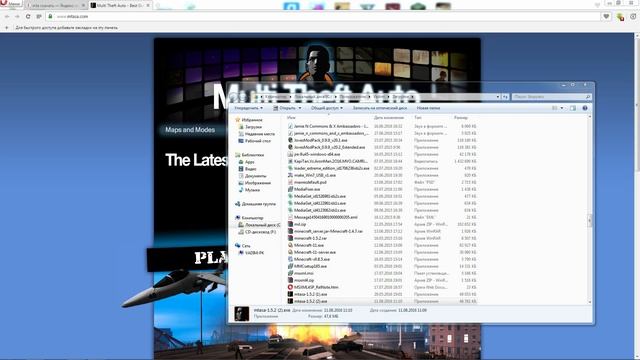Click the Explorer back navigation button
Viewport: 640px width, 360px height.
click(x=234, y=97)
